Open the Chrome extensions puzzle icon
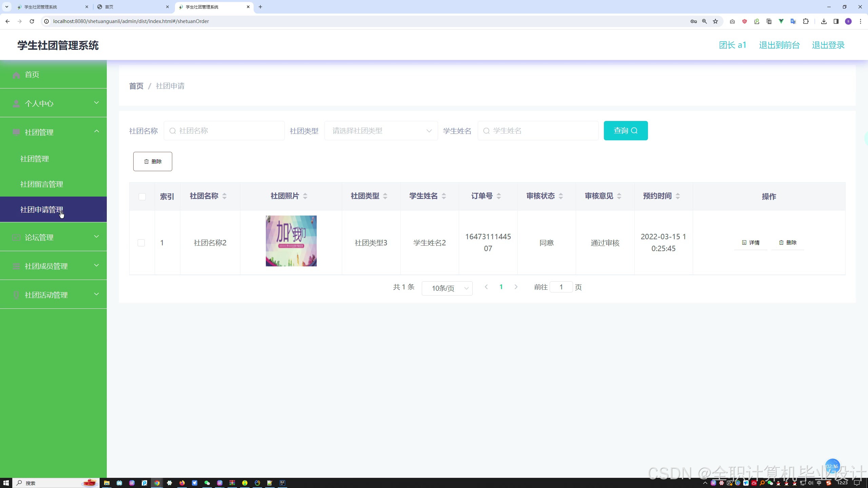 [806, 21]
